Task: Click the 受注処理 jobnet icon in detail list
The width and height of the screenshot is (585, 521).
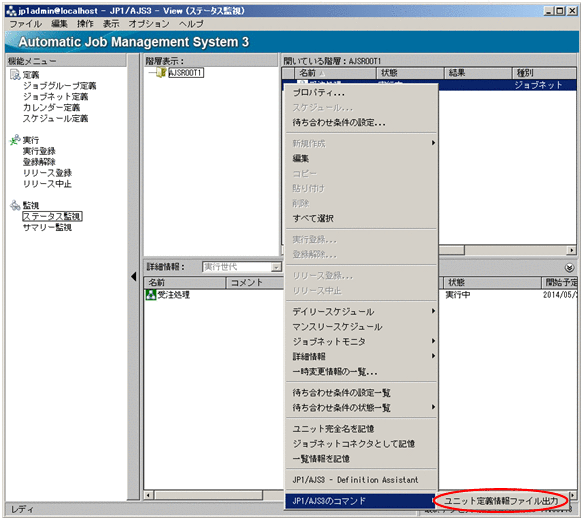Action: (x=151, y=295)
